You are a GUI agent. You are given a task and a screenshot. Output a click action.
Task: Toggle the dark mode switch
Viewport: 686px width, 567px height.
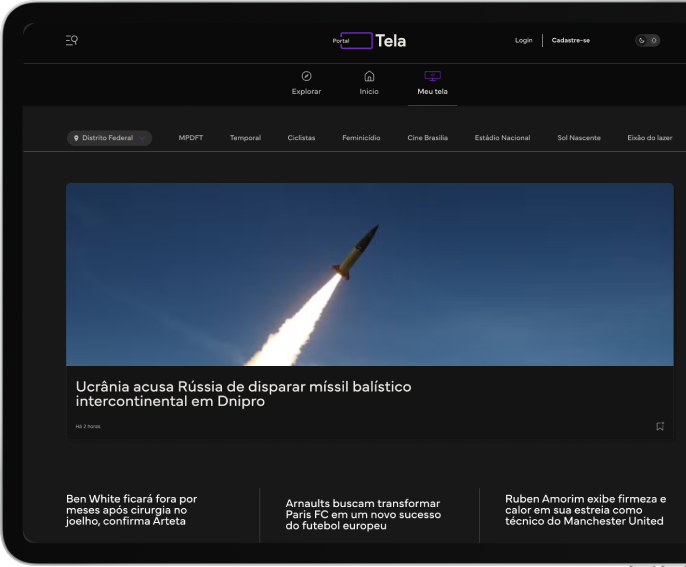[x=648, y=40]
